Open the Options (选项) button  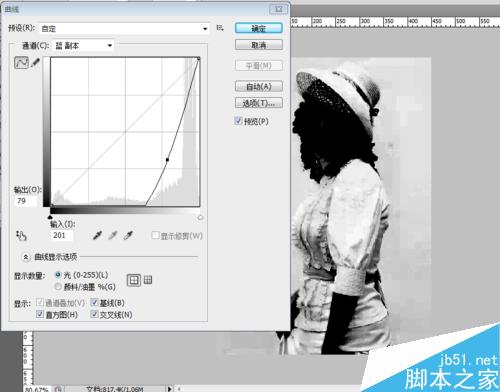tap(259, 103)
